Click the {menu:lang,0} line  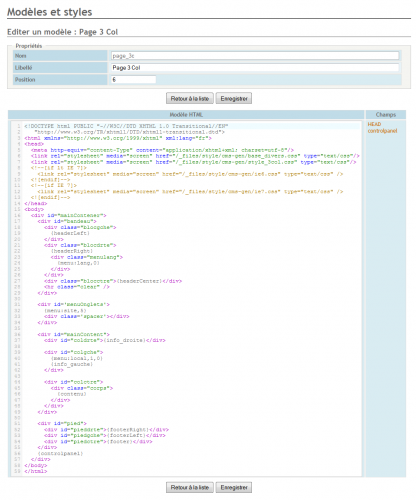click(78, 263)
